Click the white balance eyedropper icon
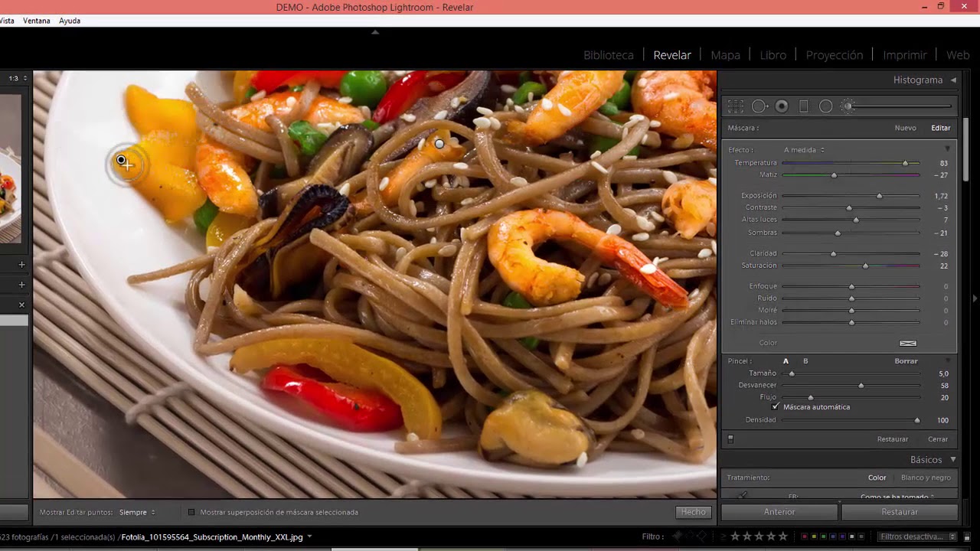 (741, 495)
